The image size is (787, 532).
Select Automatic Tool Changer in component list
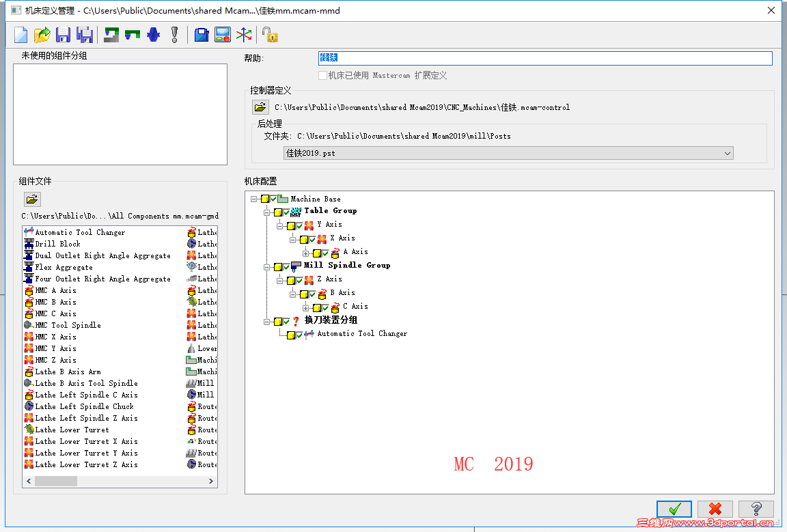80,232
